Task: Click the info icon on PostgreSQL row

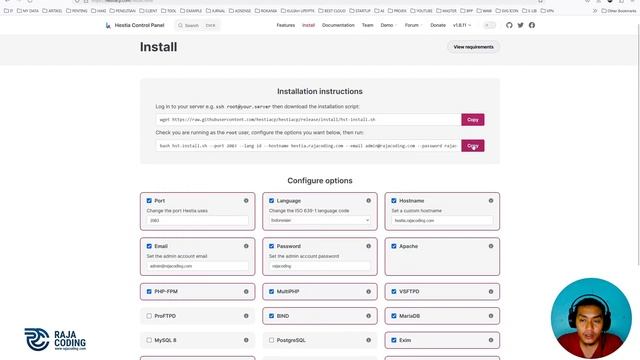Action: point(369,340)
